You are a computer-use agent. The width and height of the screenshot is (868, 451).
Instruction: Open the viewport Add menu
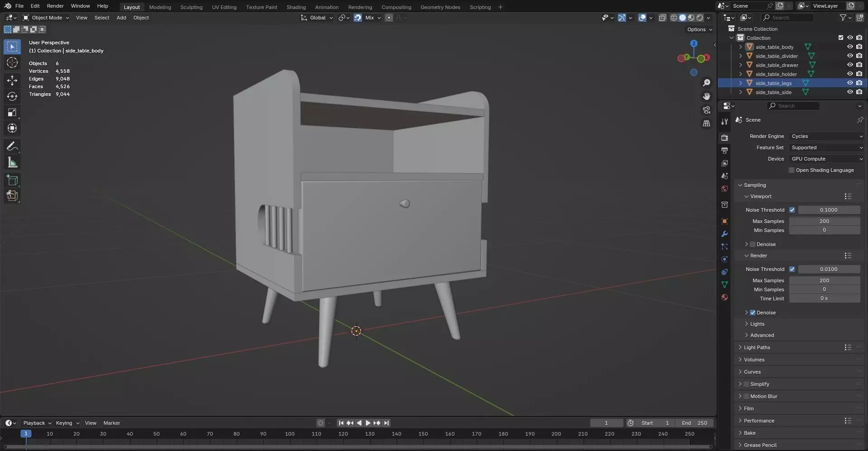(x=121, y=18)
